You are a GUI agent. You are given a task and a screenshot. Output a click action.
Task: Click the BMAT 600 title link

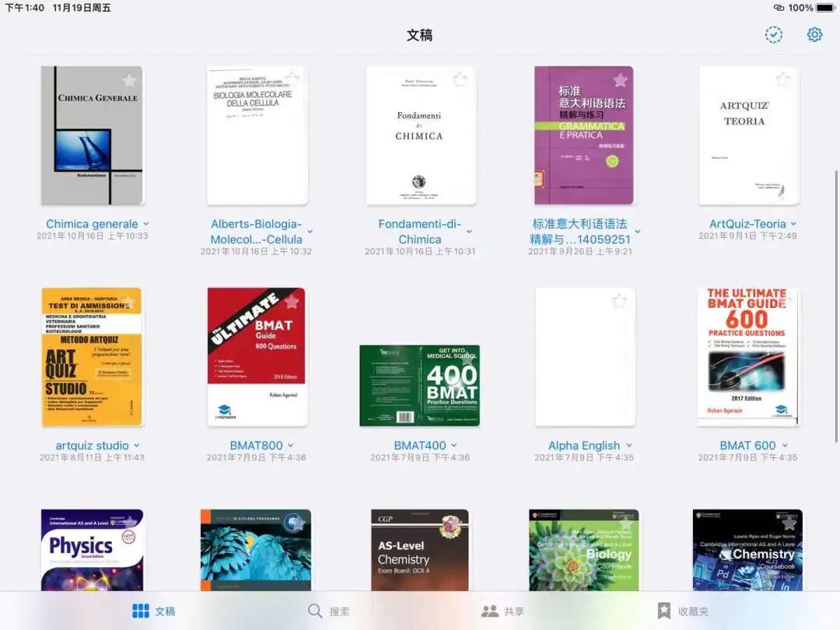coord(747,446)
